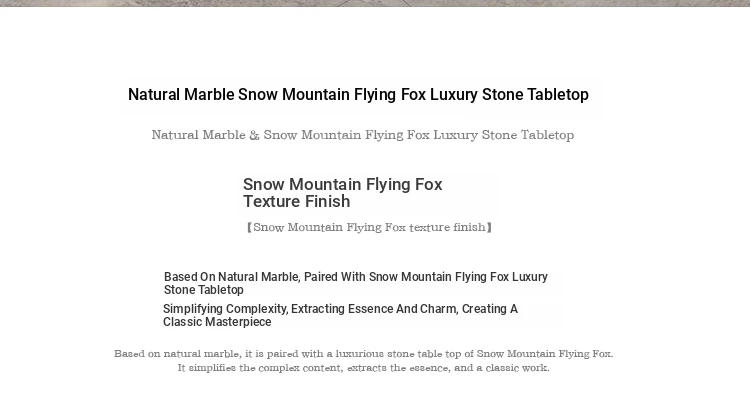Click 'Snow Mountain Flying Fox.' ending the gray sentence
750x404 pixels.
click(545, 354)
